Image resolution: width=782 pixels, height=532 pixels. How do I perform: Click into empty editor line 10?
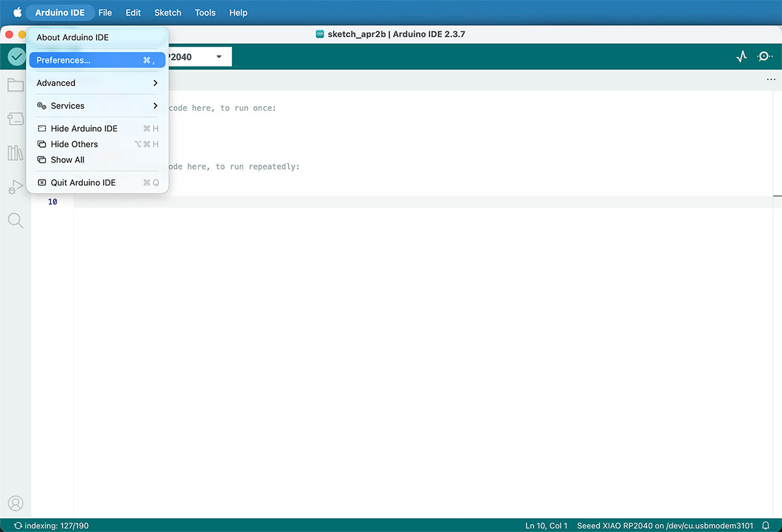coord(424,202)
